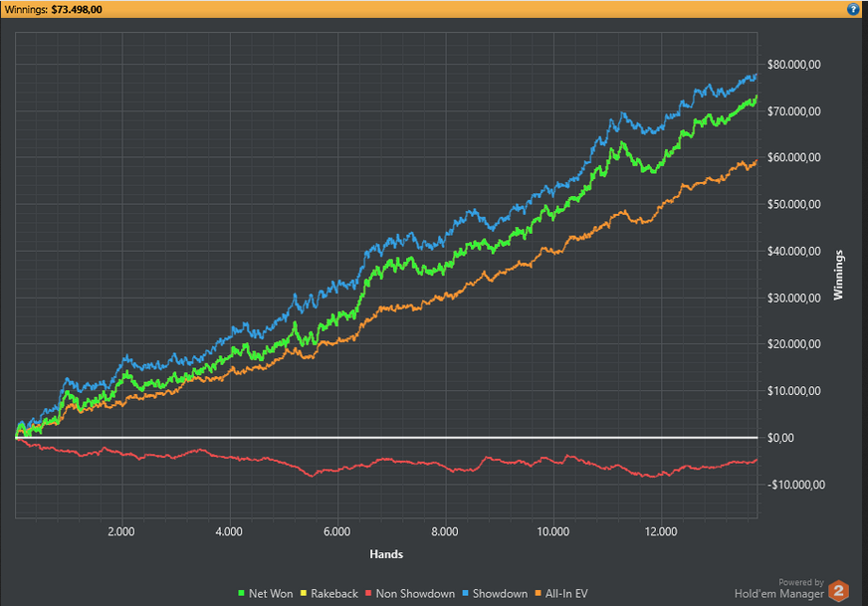The width and height of the screenshot is (868, 606).
Task: Click the $0,00 y-axis label
Action: tap(780, 438)
